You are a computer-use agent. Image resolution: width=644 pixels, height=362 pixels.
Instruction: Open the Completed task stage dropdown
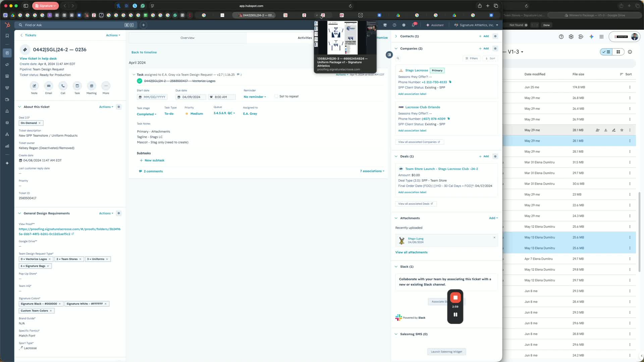click(x=147, y=114)
